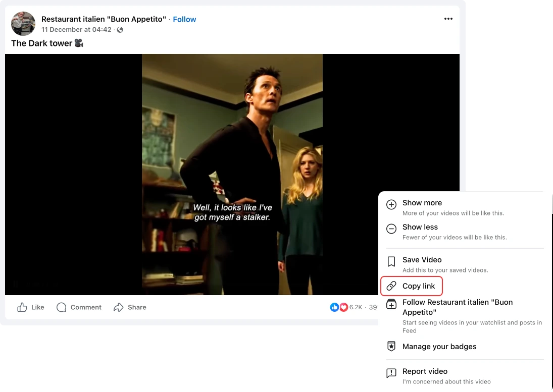553x392 pixels.
Task: Choose Save Video from the menu
Action: coord(465,264)
